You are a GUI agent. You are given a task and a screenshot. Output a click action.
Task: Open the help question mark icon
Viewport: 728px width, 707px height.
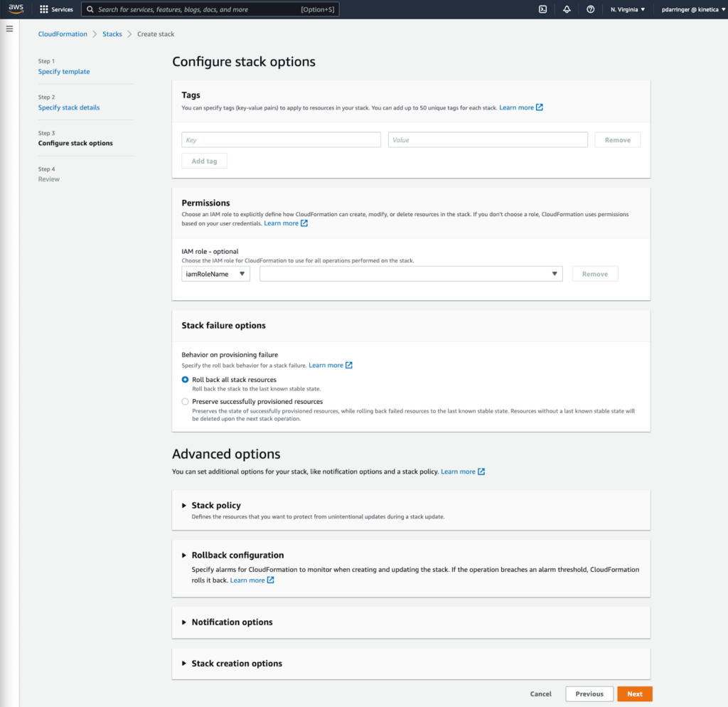click(590, 9)
